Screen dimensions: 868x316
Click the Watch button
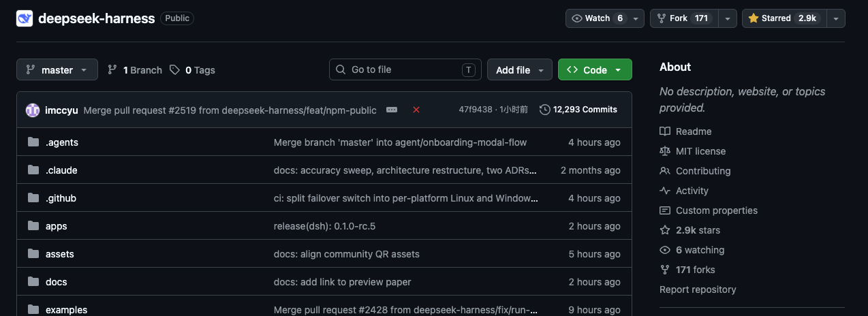tap(598, 18)
